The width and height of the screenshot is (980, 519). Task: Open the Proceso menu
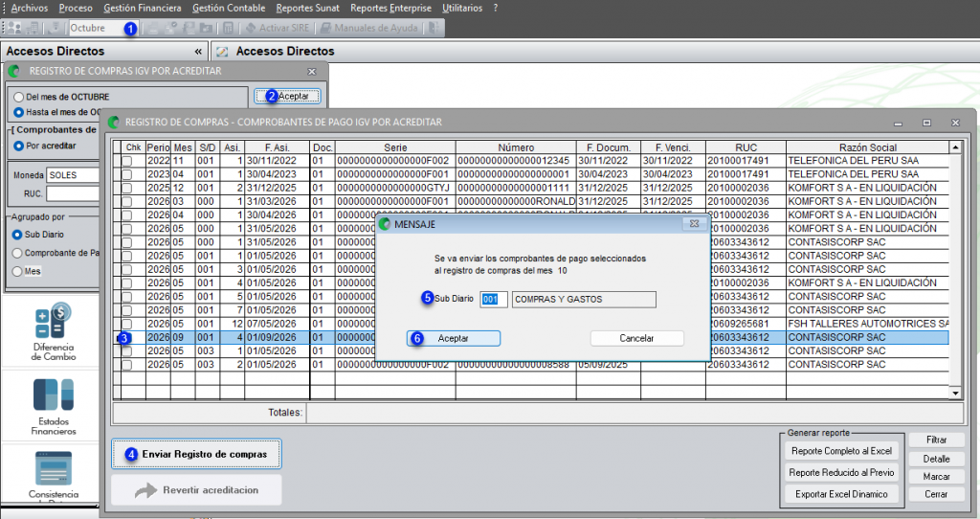(x=76, y=8)
